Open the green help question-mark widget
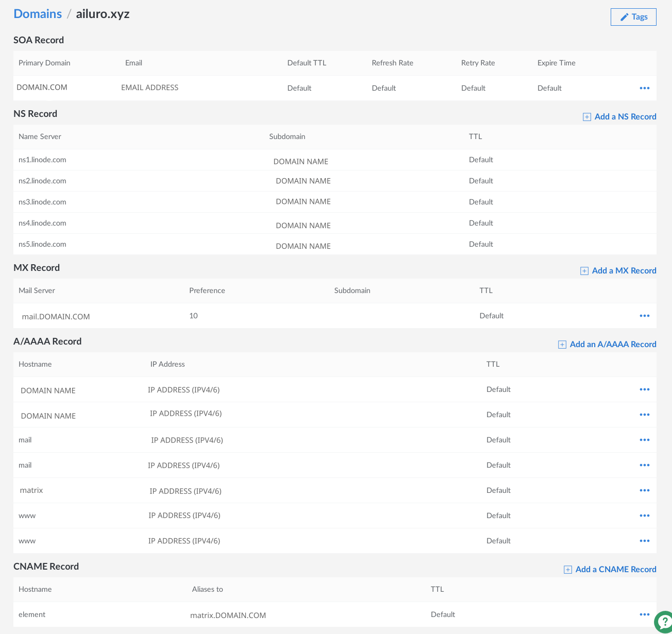Image resolution: width=672 pixels, height=634 pixels. pyautogui.click(x=664, y=622)
